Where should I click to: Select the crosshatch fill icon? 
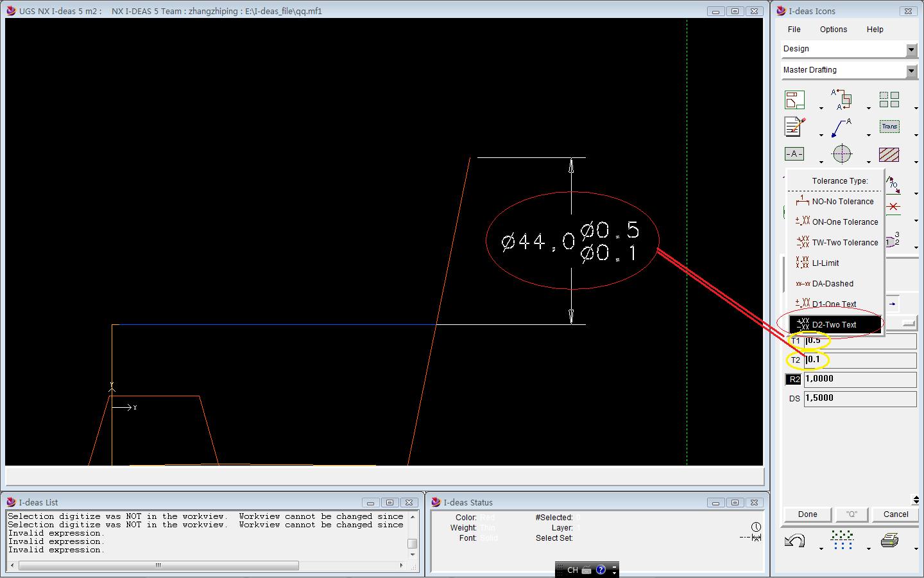coord(889,154)
